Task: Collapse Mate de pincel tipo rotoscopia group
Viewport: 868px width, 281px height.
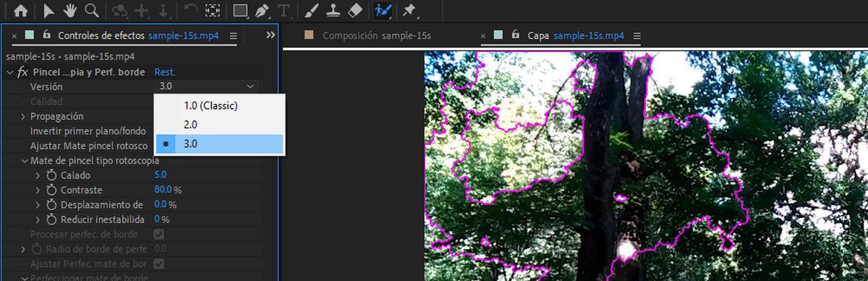Action: point(24,160)
